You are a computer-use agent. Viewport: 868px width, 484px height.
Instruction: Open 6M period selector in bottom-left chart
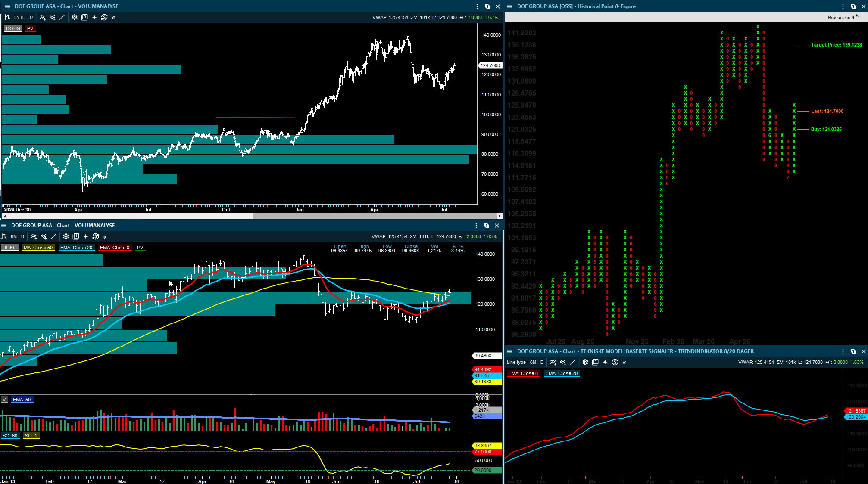[x=14, y=237]
